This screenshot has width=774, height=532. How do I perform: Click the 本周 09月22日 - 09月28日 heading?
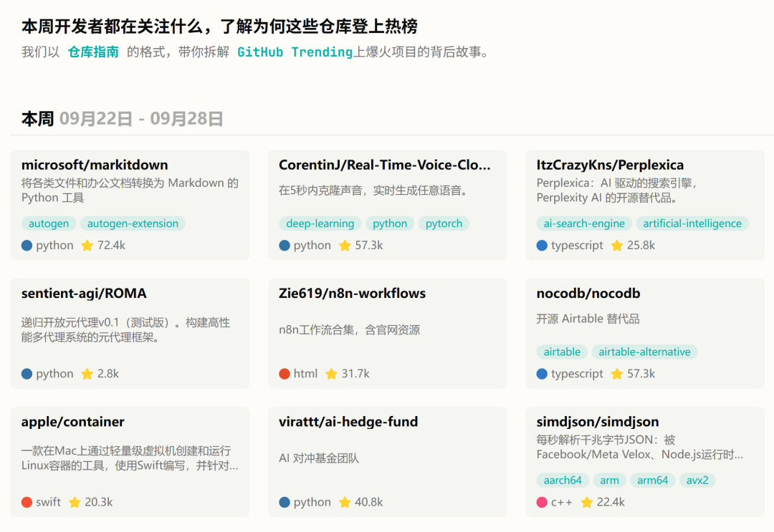click(122, 119)
